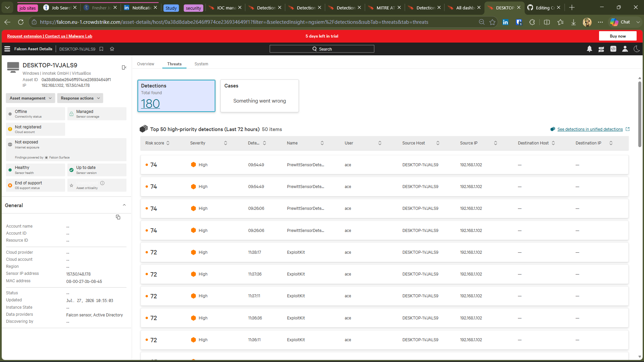Open the Falcon activity feed icon

(601, 49)
